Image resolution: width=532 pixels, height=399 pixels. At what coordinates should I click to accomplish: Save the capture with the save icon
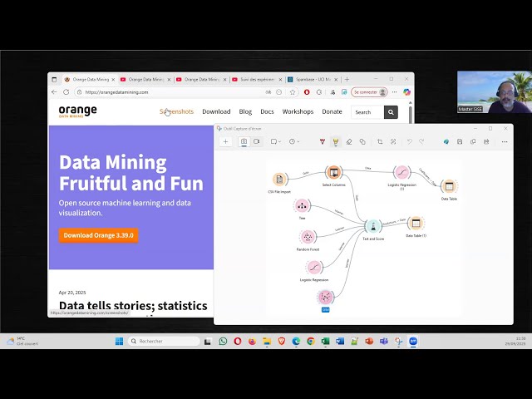click(x=460, y=141)
